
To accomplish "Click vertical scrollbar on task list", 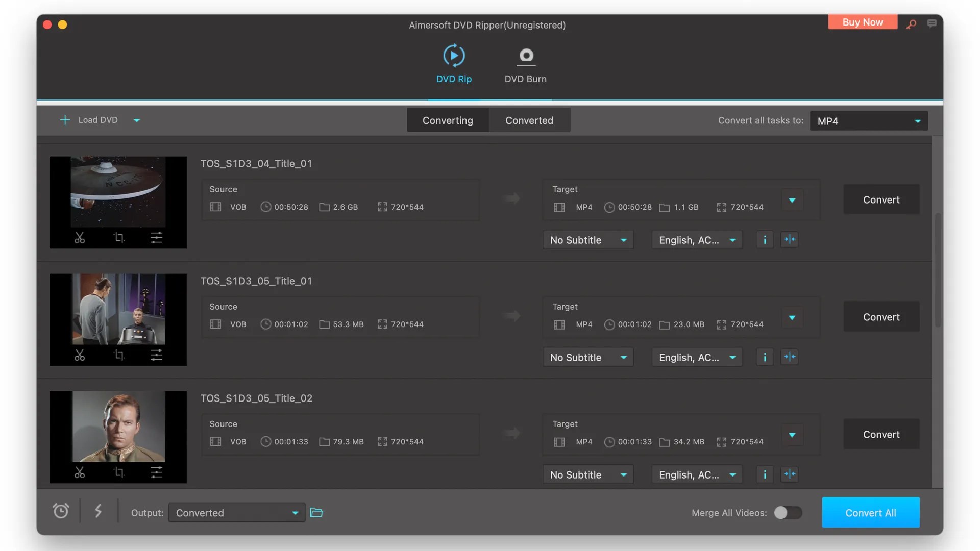I will pos(938,270).
